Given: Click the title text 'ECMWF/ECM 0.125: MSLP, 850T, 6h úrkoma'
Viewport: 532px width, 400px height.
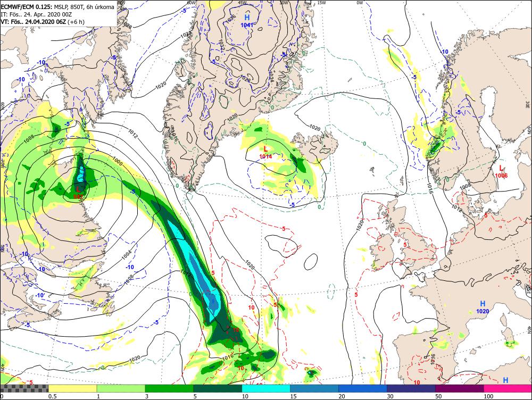Looking at the screenshot, I should tap(57, 7).
